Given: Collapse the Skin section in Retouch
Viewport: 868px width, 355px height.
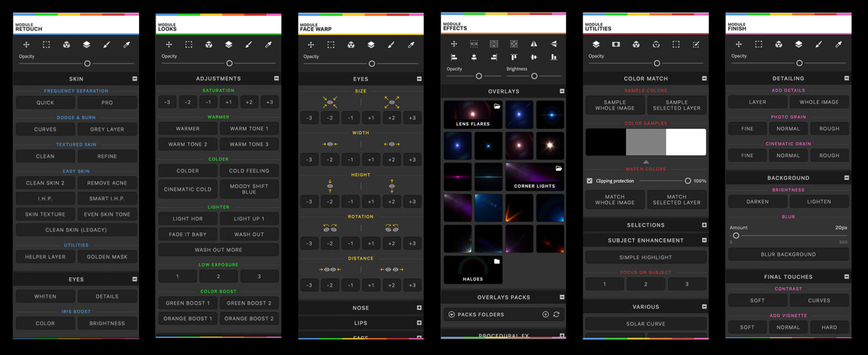Looking at the screenshot, I should point(134,79).
